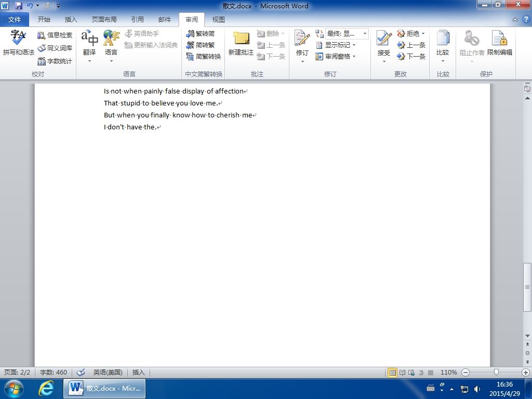Open volume control in system tray
532x399 pixels.
(477, 389)
